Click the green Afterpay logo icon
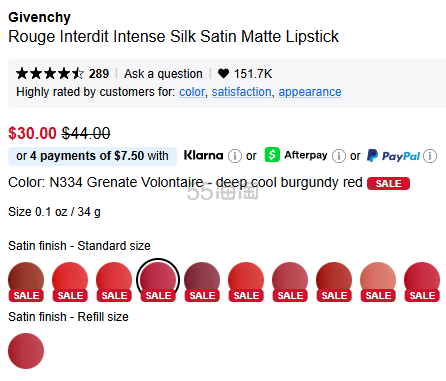Screen dimensions: 446x381 pos(272,155)
